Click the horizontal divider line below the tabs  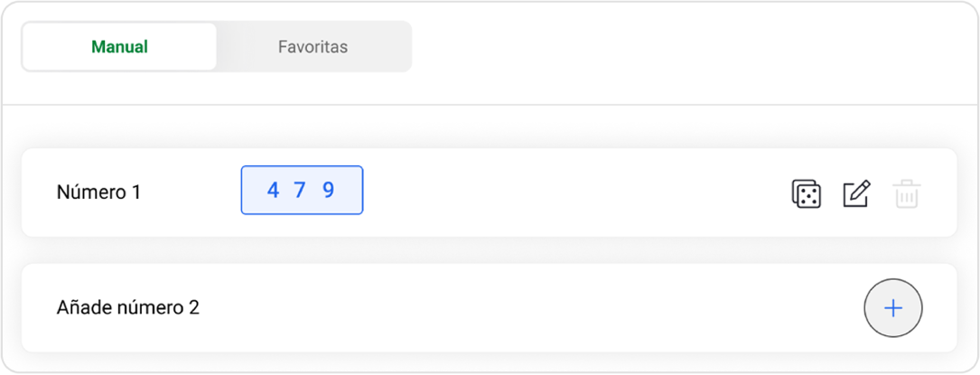click(x=490, y=105)
